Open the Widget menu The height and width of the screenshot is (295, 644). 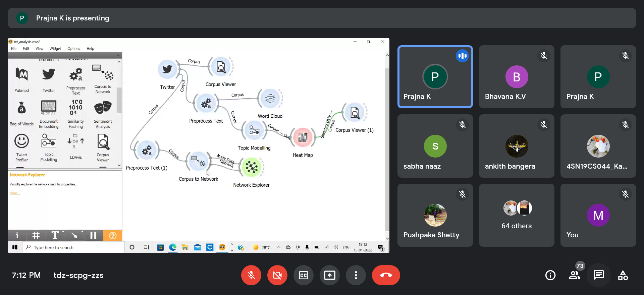click(x=55, y=49)
